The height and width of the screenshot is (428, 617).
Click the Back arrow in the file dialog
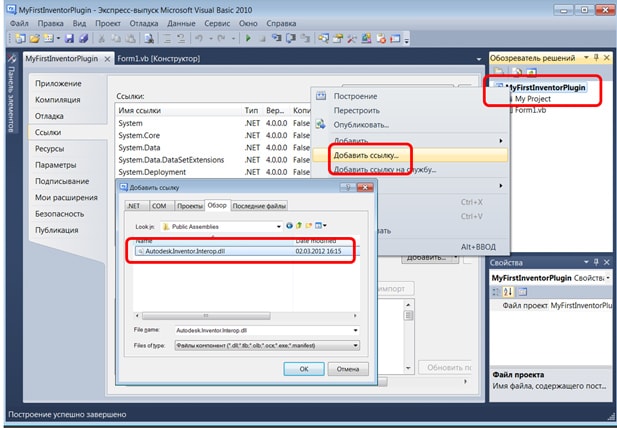(290, 226)
